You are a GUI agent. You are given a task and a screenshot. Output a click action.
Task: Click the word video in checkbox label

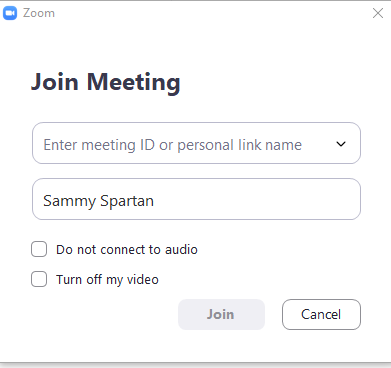coord(143,279)
